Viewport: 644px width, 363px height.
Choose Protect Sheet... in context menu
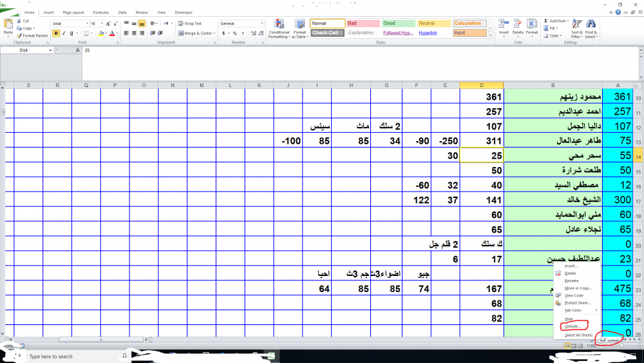[578, 303]
